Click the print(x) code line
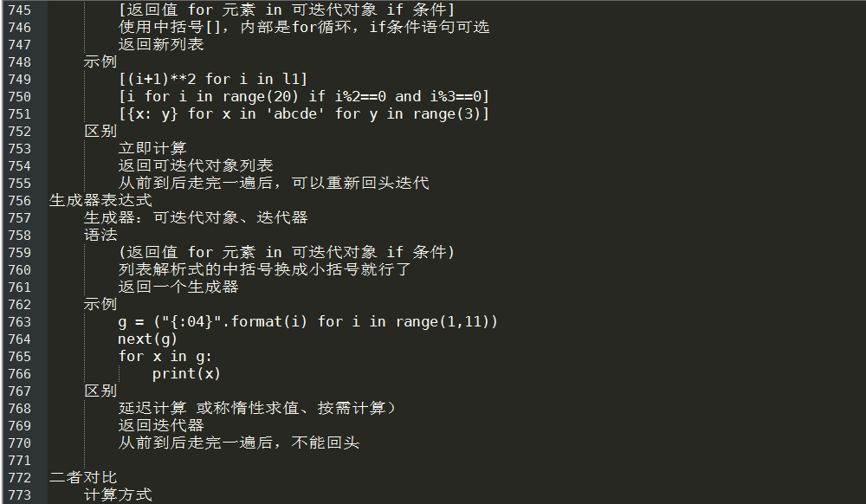Image resolution: width=866 pixels, height=504 pixels. [x=187, y=374]
